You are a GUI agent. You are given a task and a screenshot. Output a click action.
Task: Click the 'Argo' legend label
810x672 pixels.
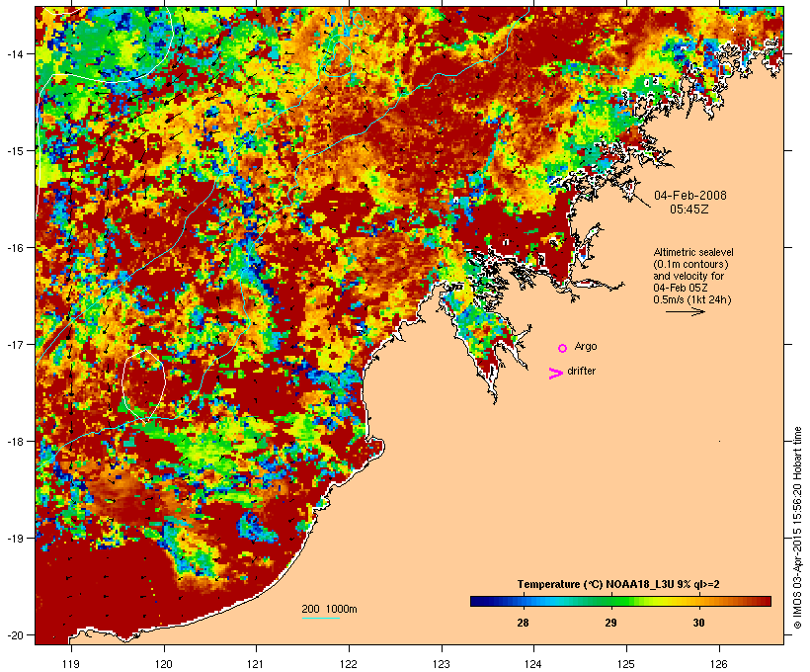tap(586, 346)
